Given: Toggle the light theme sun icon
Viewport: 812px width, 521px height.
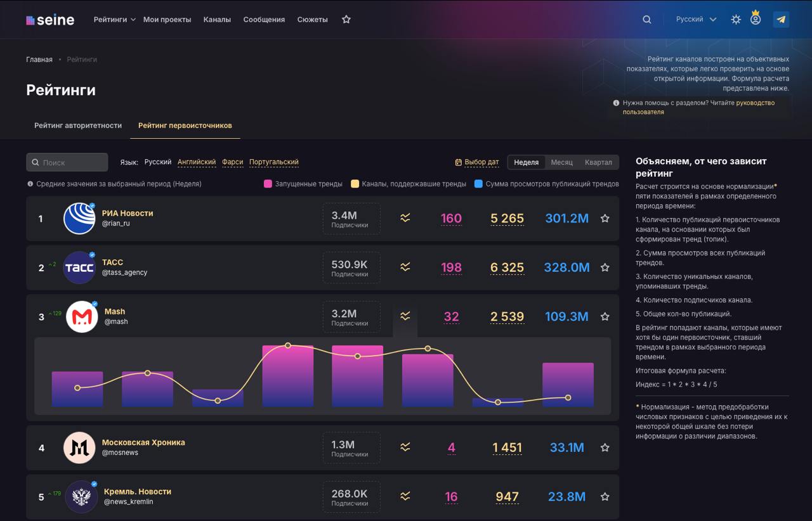Looking at the screenshot, I should coord(736,20).
